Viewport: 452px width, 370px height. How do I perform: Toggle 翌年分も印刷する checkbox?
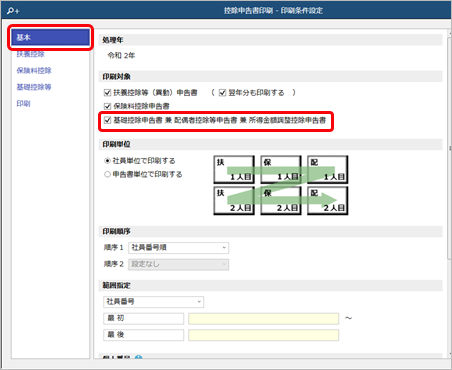click(222, 92)
